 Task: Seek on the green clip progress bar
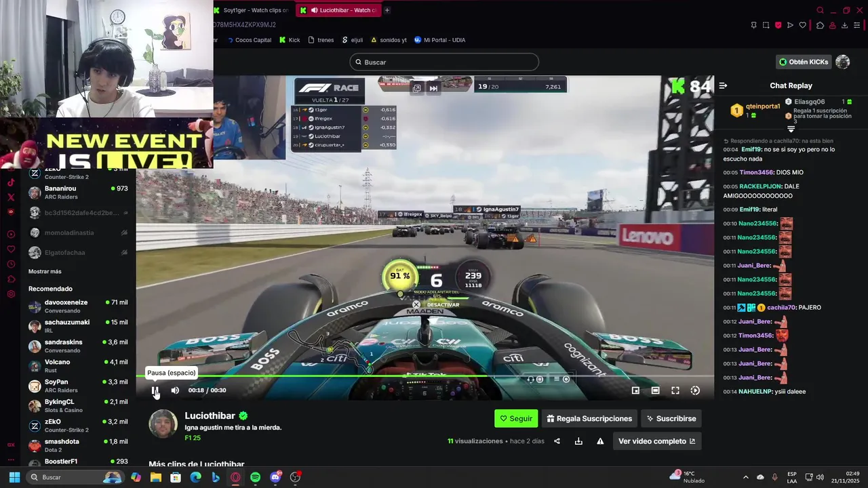[425, 376]
